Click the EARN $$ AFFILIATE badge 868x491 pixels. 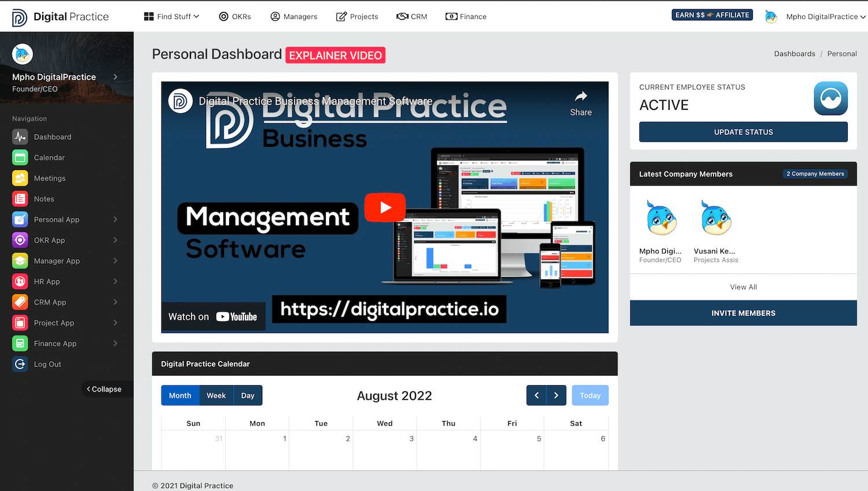tap(712, 15)
